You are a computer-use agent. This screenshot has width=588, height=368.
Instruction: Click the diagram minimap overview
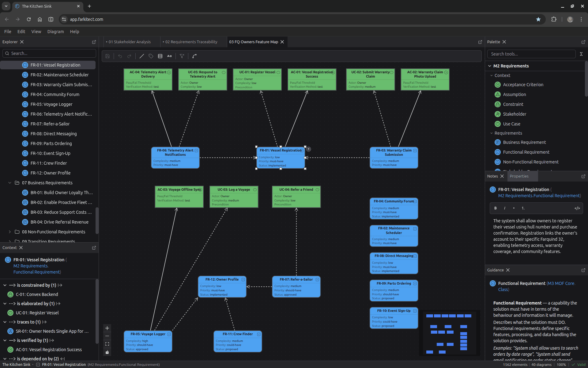(x=449, y=333)
